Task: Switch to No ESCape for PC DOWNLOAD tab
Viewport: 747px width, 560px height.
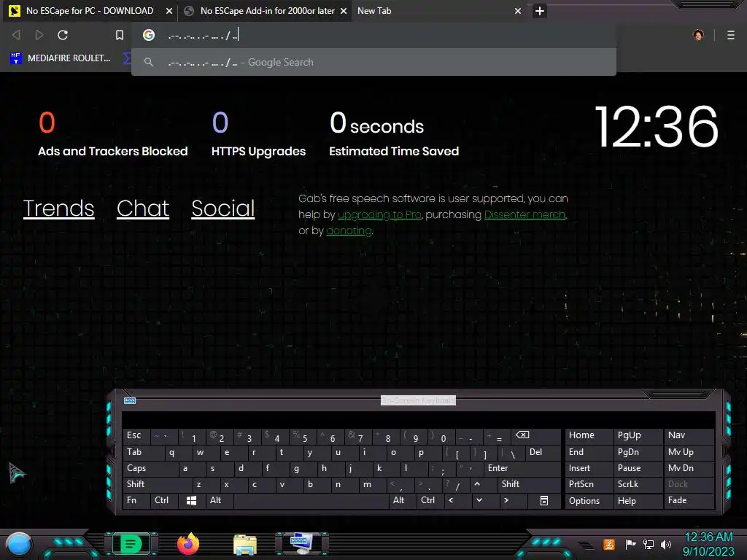Action: pos(90,11)
